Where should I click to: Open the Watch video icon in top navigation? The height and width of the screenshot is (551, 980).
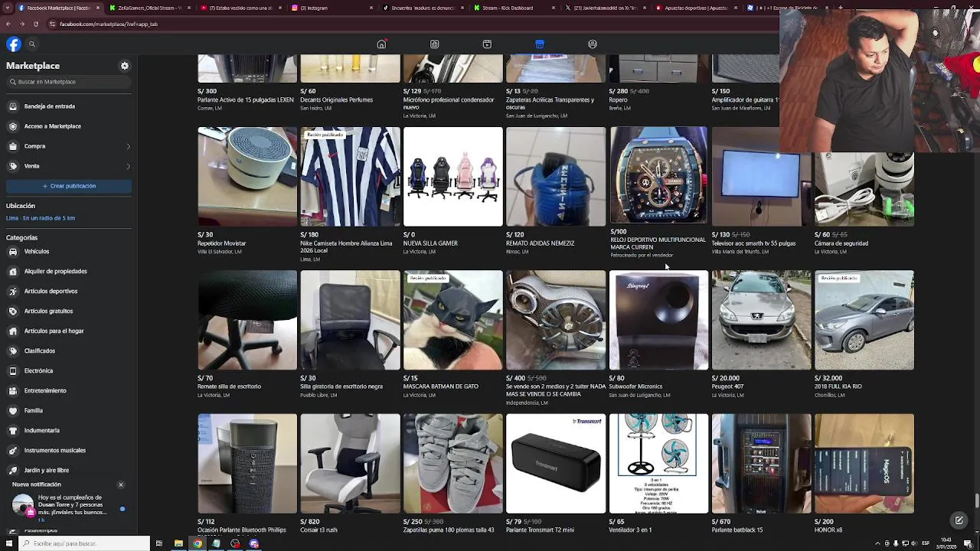click(487, 44)
